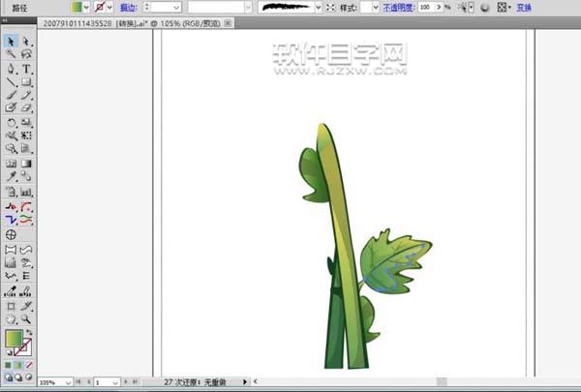The height and width of the screenshot is (392, 581).
Task: Open the 变换 transform panel link
Action: 524,7
